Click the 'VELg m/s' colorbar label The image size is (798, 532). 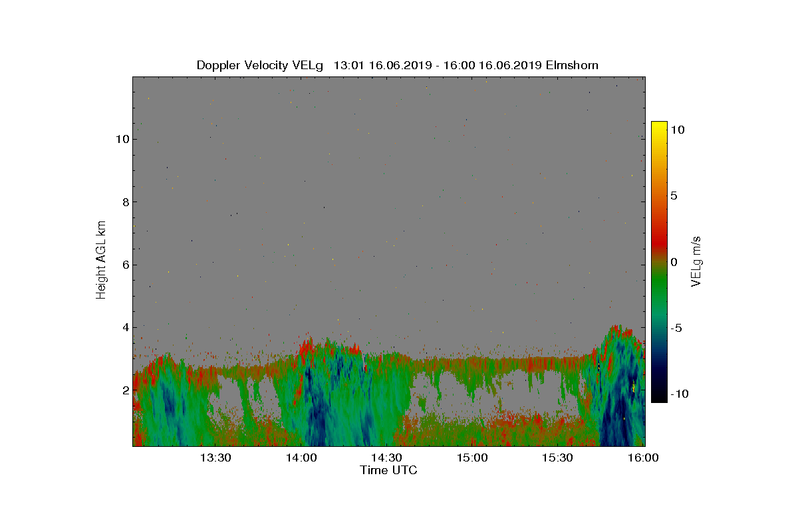coord(696,261)
